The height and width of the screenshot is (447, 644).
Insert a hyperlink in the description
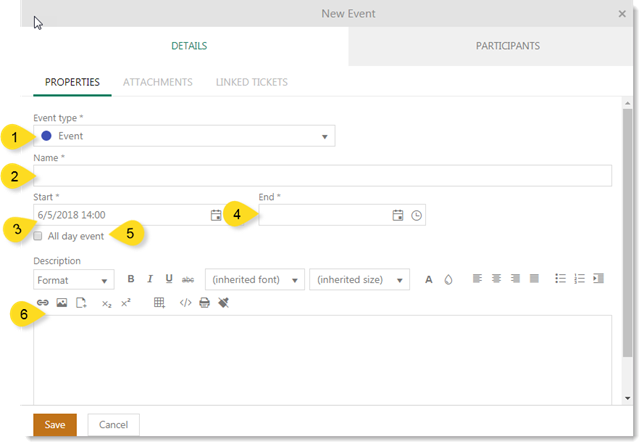coord(43,303)
